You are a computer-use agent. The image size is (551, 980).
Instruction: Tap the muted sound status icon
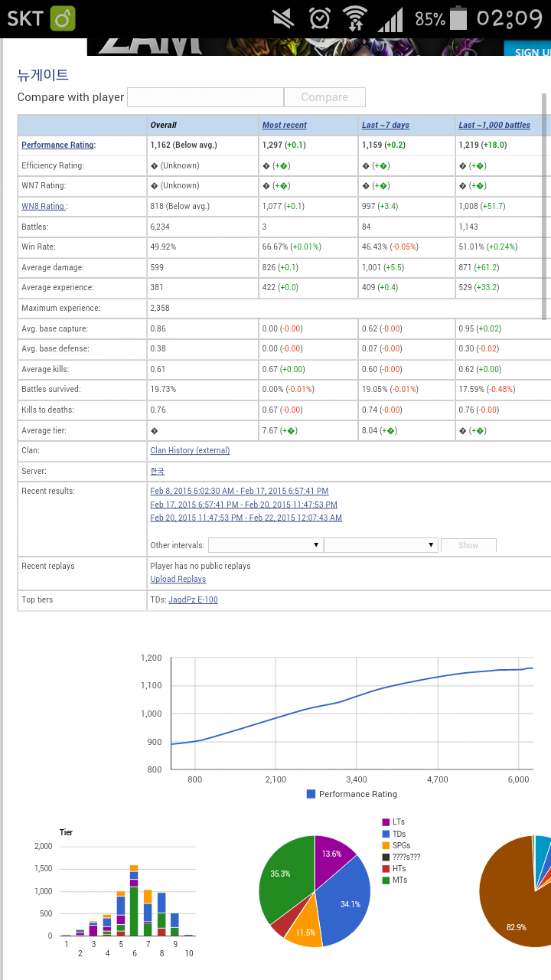pos(284,18)
